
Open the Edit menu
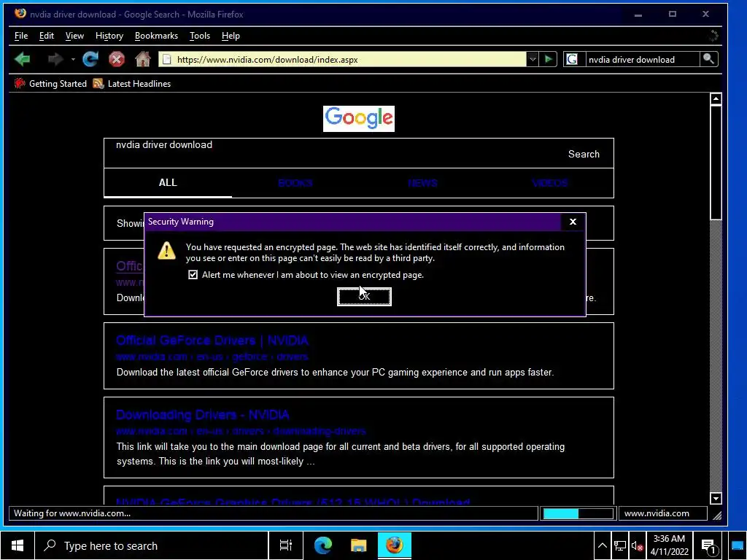46,36
